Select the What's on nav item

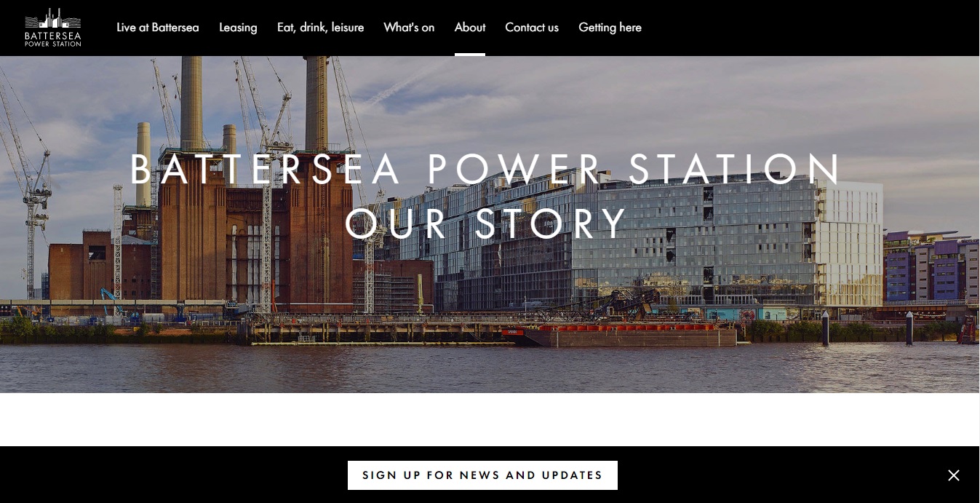click(409, 28)
